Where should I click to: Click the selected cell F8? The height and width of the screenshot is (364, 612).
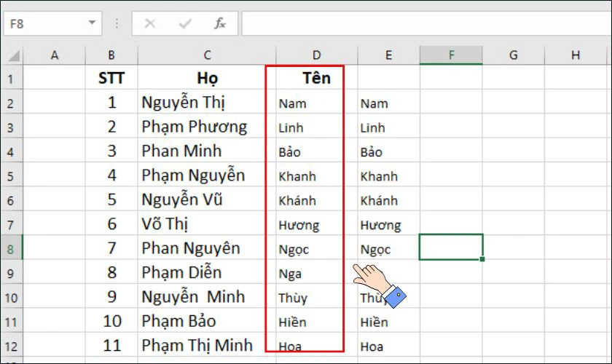tap(451, 247)
